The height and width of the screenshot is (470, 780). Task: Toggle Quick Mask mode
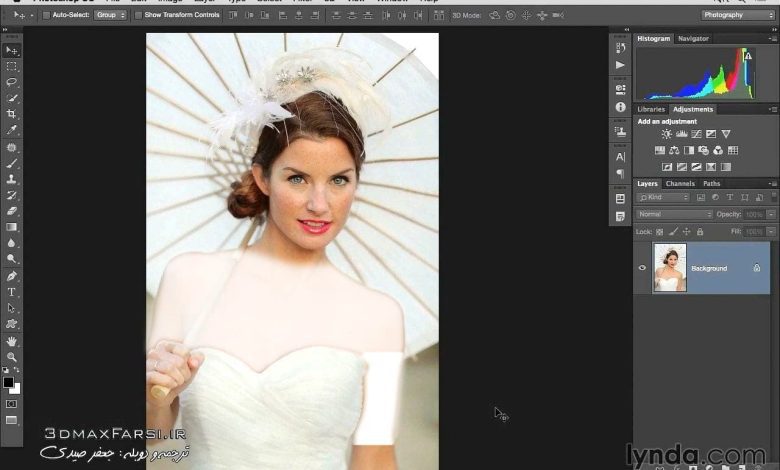click(x=11, y=404)
